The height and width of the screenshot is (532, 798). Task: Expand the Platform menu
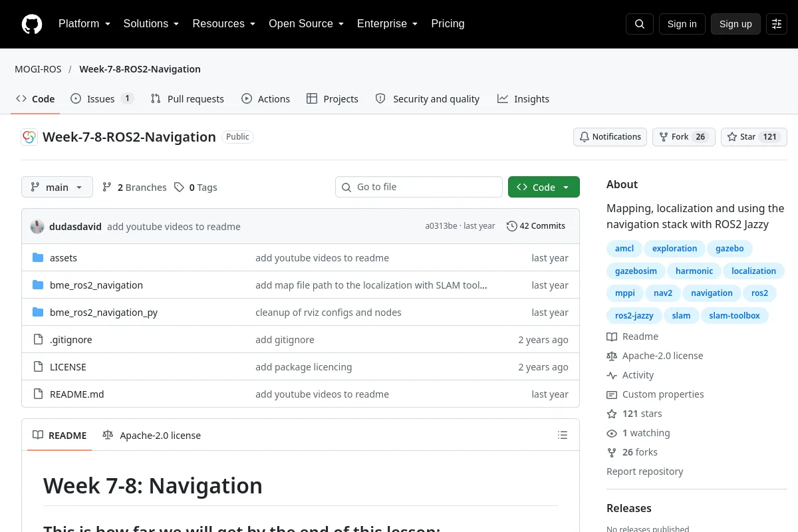click(x=84, y=24)
